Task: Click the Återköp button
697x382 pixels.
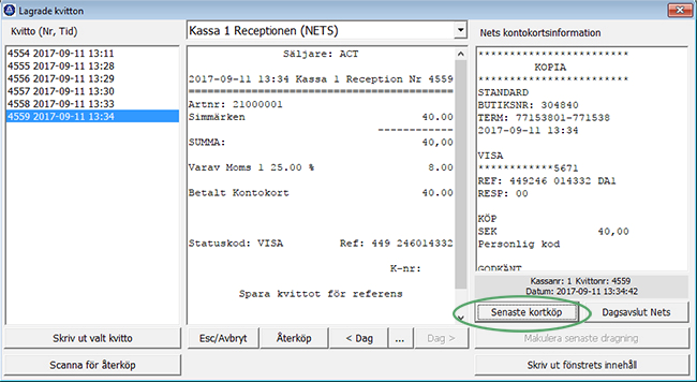Action: [x=294, y=338]
